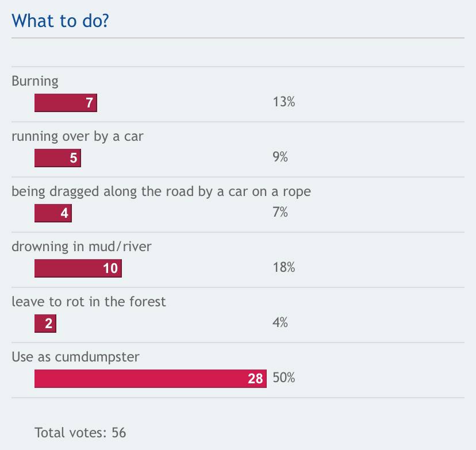Click the option label above the 4-vote bar
The height and width of the screenshot is (450, 476).
point(161,192)
